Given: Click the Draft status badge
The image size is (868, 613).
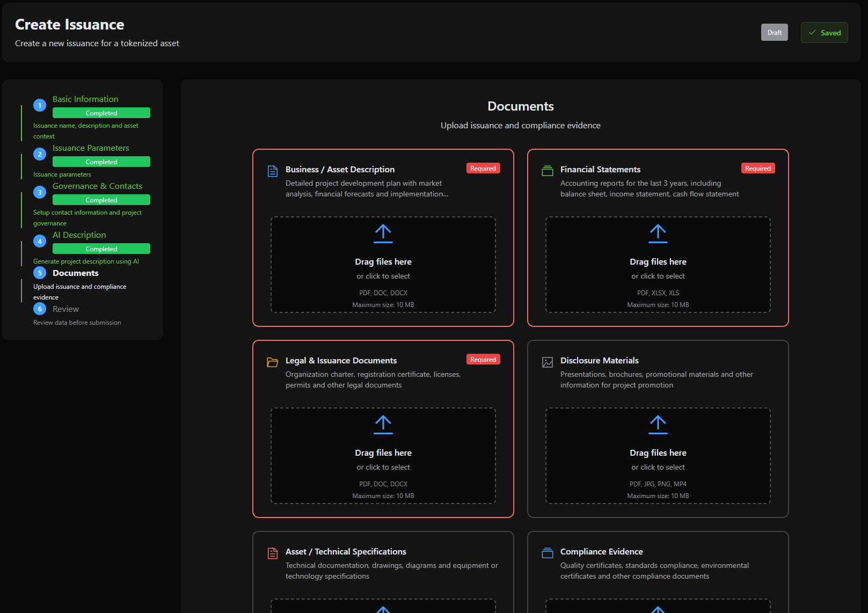Looking at the screenshot, I should (x=775, y=32).
